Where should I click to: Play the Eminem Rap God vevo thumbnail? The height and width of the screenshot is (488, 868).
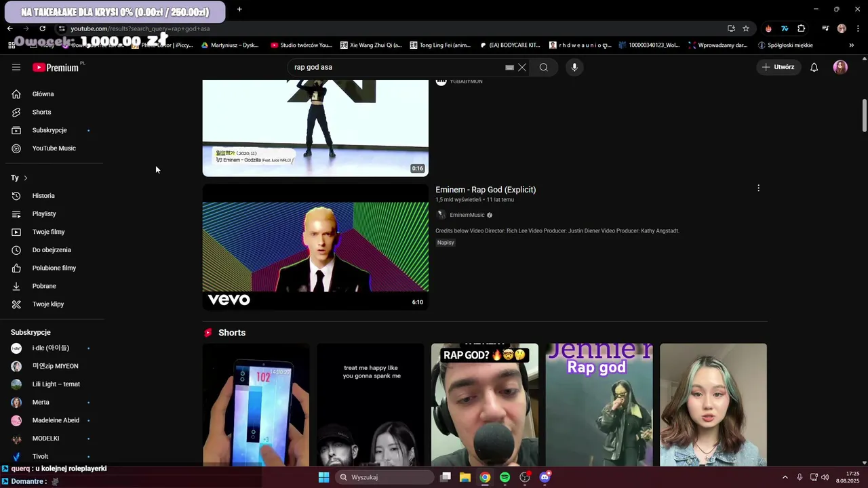[x=315, y=247]
